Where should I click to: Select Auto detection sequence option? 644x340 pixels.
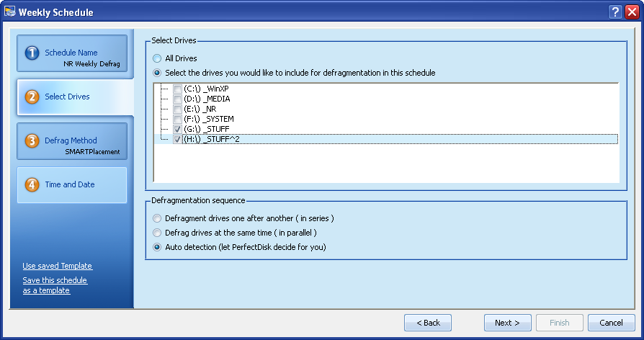coord(157,247)
